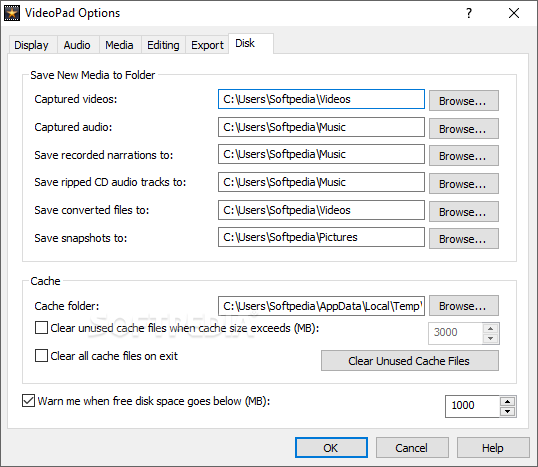Switch to the Display tab

click(x=31, y=45)
